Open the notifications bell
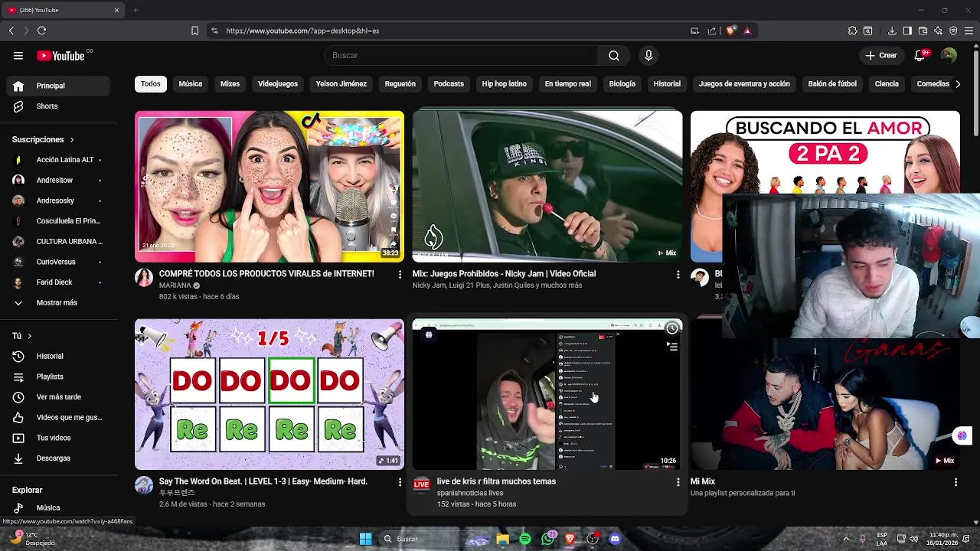 pos(920,55)
